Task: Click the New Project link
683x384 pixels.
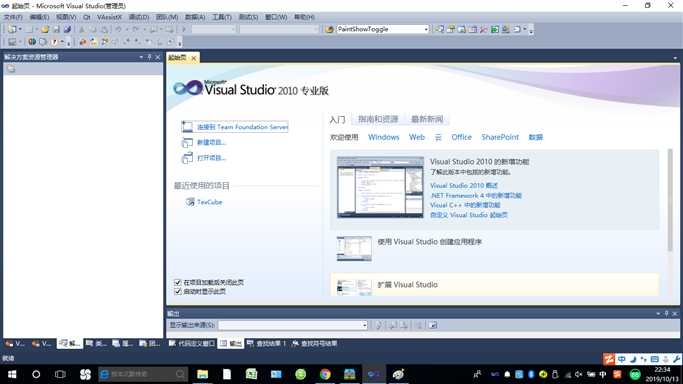Action: tap(211, 142)
